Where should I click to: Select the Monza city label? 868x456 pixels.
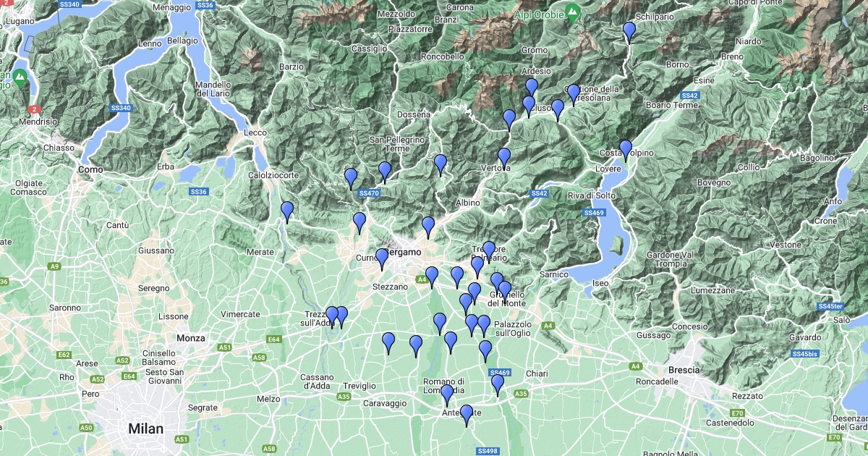pyautogui.click(x=191, y=338)
